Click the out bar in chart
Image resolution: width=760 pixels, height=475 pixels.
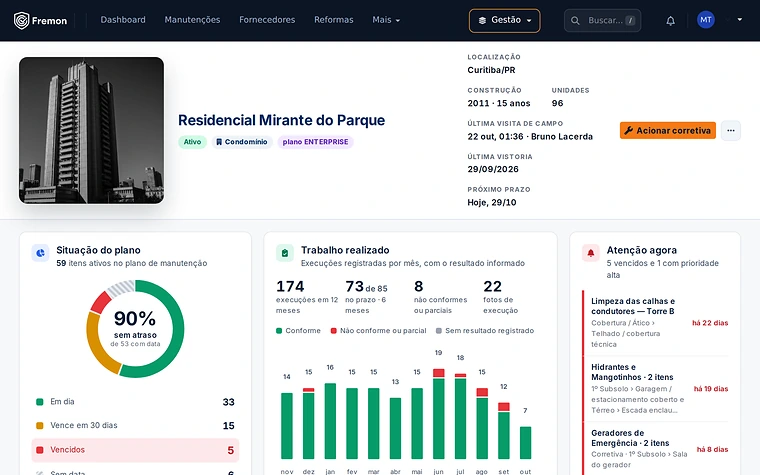[x=525, y=443]
